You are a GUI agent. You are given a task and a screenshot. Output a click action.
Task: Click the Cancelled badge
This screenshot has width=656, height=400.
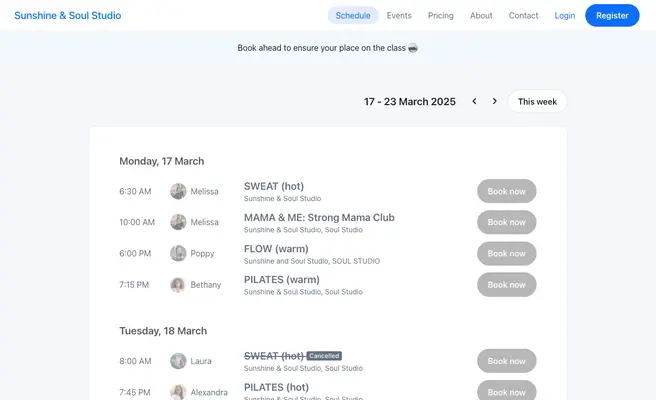point(324,356)
